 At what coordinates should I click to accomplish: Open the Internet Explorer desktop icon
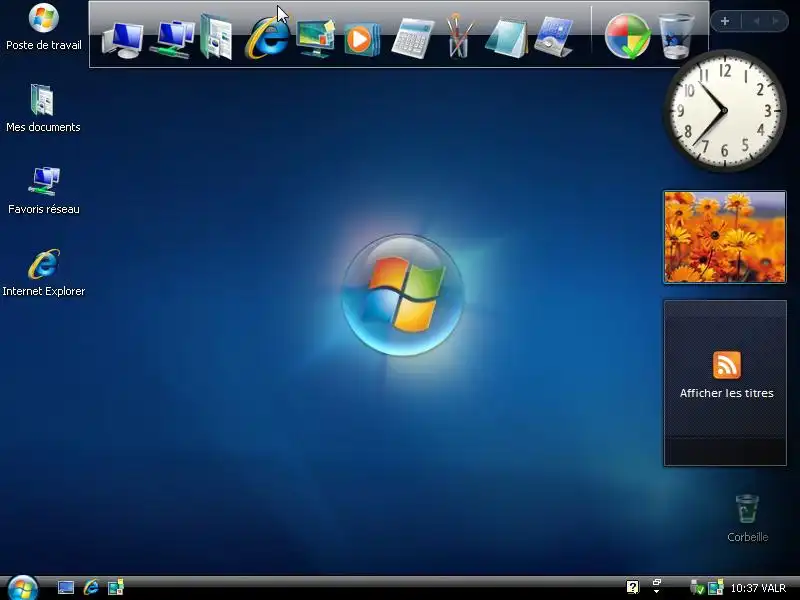click(44, 272)
